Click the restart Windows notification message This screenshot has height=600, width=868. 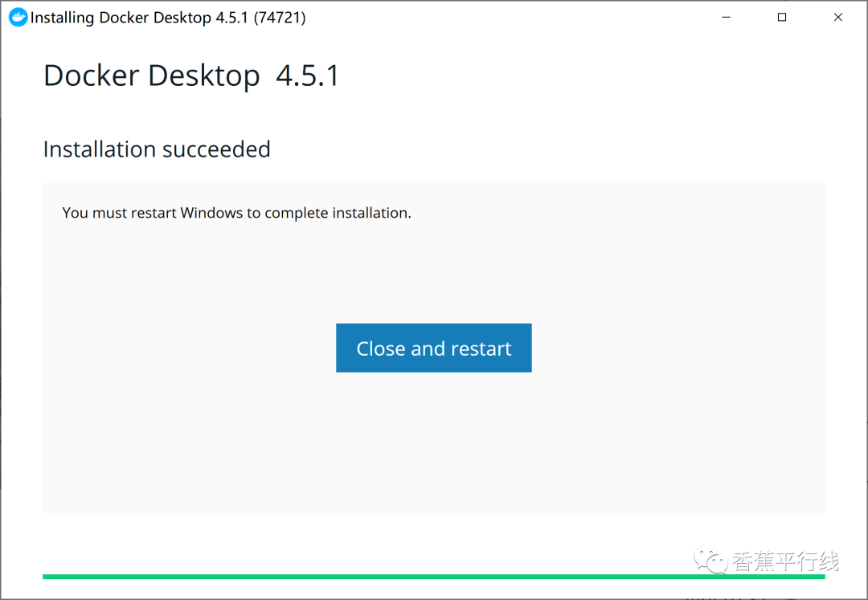pos(236,212)
